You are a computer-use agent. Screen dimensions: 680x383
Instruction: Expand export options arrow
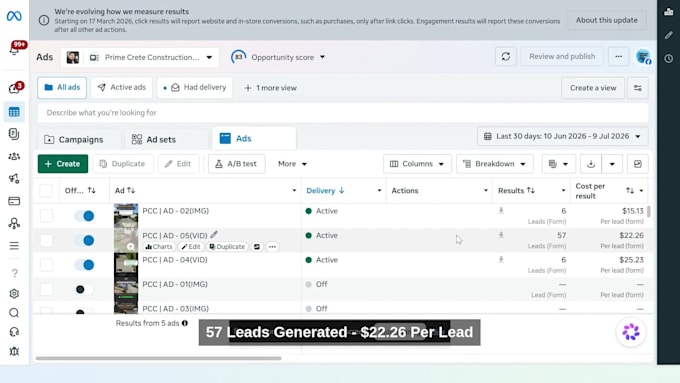coord(612,164)
